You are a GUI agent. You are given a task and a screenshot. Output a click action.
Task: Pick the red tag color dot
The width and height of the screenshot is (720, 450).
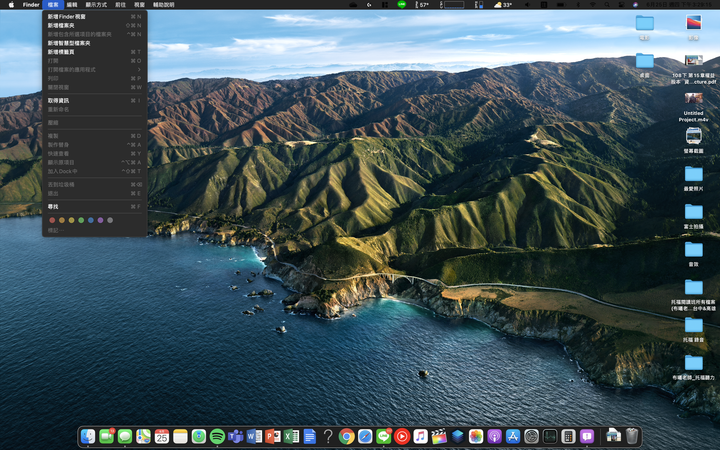[52, 220]
